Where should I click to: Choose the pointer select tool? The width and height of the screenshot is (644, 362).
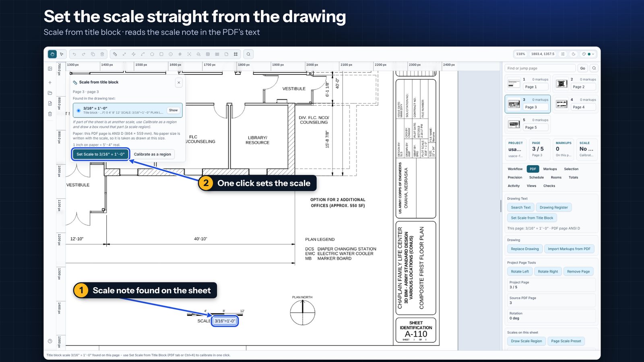click(x=62, y=54)
